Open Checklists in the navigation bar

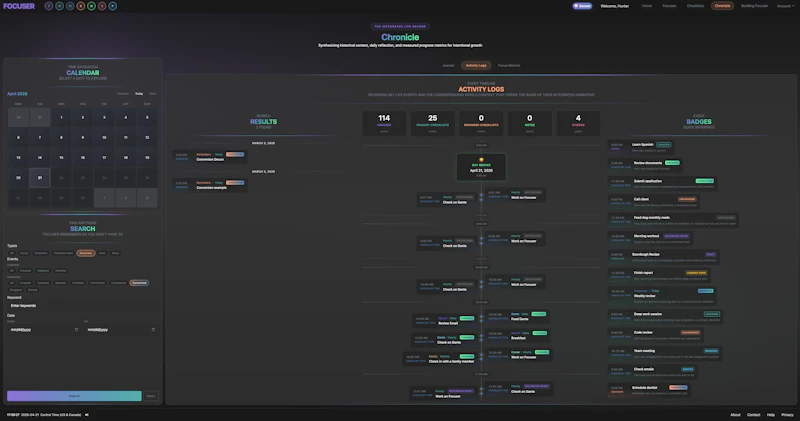[695, 6]
